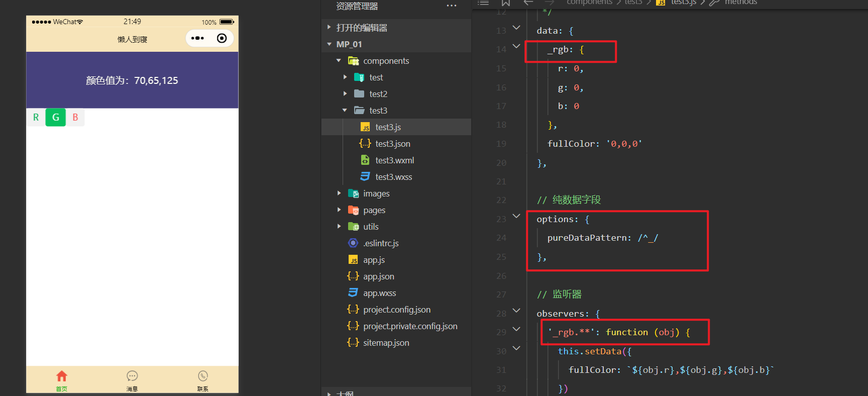This screenshot has width=868, height=396.
Task: Click the JS icon beside test3.js
Action: [x=365, y=127]
